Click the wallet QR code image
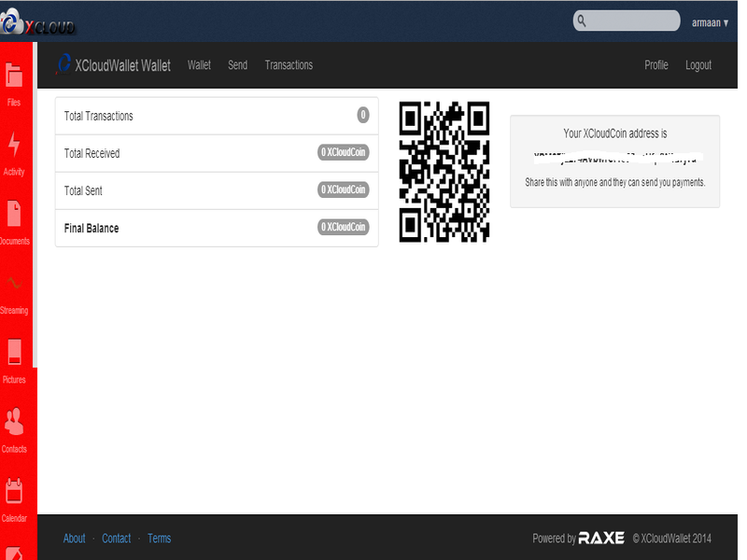 click(x=444, y=171)
